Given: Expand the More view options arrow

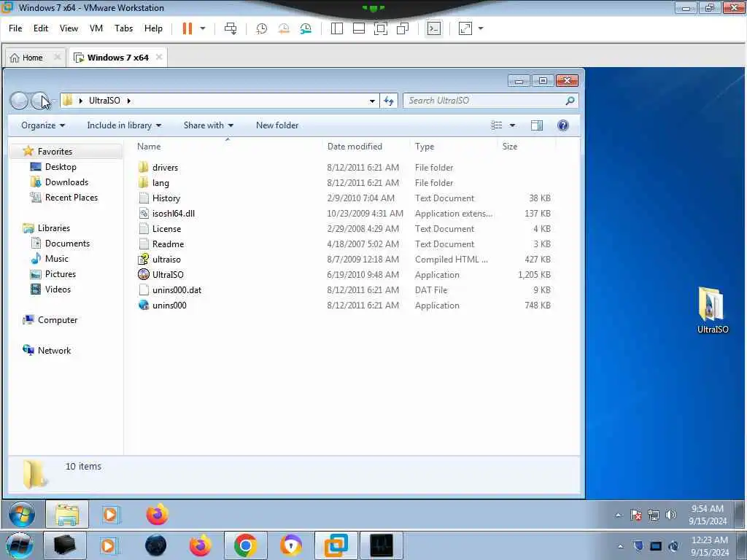Looking at the screenshot, I should point(512,125).
